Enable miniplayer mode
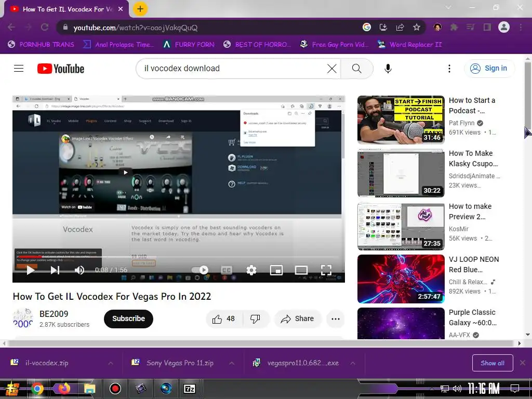The width and height of the screenshot is (532, 399). click(x=276, y=270)
